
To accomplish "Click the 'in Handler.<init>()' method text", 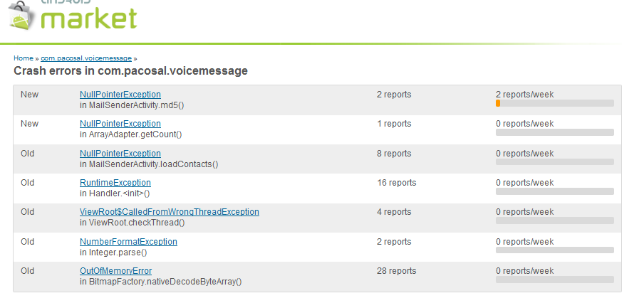I will pos(115,193).
